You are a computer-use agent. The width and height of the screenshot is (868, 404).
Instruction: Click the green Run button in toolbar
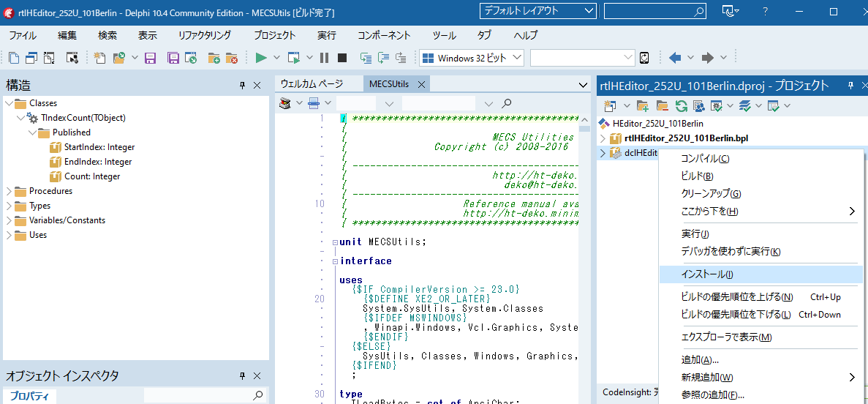pos(260,58)
